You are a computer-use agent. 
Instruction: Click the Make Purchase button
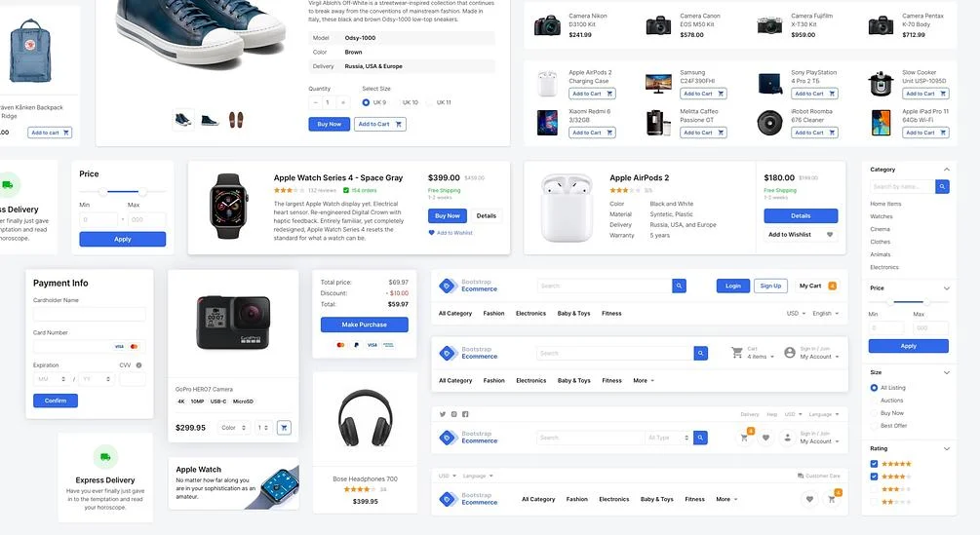coord(365,325)
